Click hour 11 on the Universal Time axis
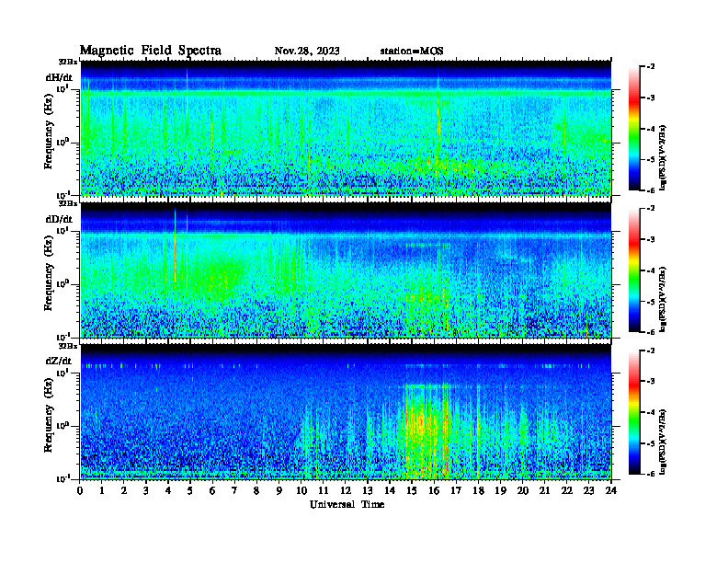Viewport: 728px width, 563px height. (324, 491)
